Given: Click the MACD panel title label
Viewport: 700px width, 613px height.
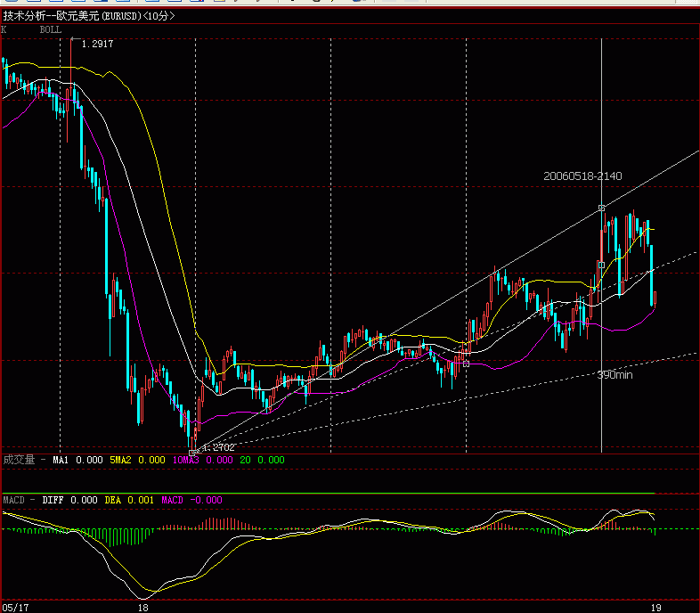Looking at the screenshot, I should coord(14,500).
